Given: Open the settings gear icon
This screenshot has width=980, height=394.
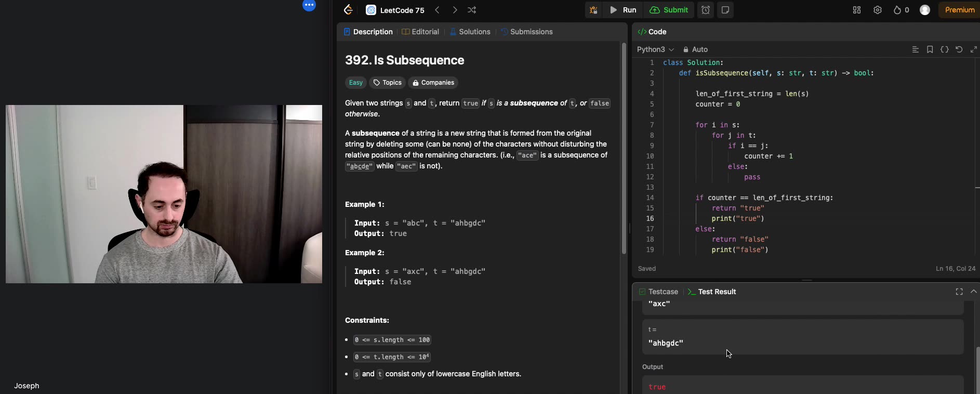Looking at the screenshot, I should click(x=878, y=10).
